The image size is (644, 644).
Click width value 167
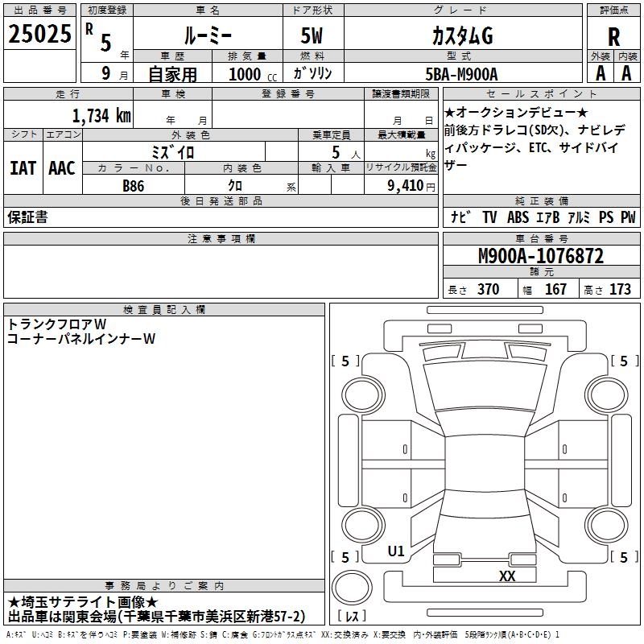[555, 289]
